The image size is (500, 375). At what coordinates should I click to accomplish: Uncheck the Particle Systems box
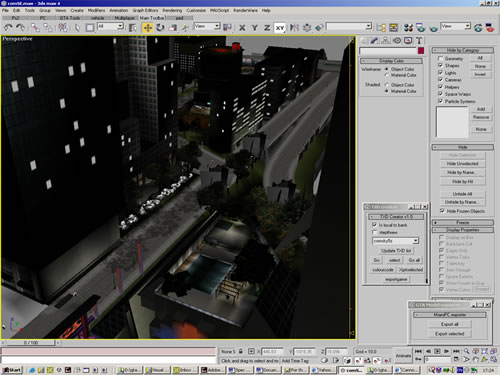(x=440, y=101)
